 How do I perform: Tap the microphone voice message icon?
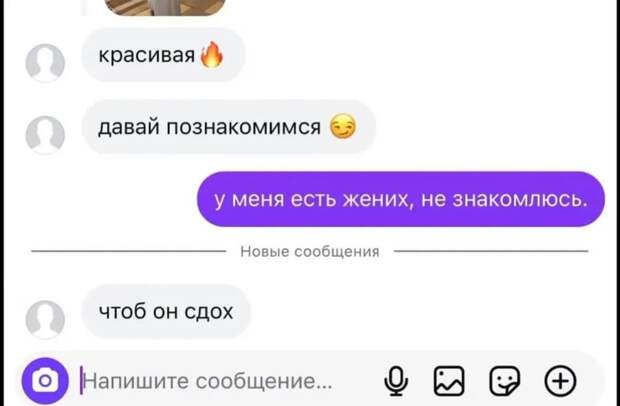(396, 381)
